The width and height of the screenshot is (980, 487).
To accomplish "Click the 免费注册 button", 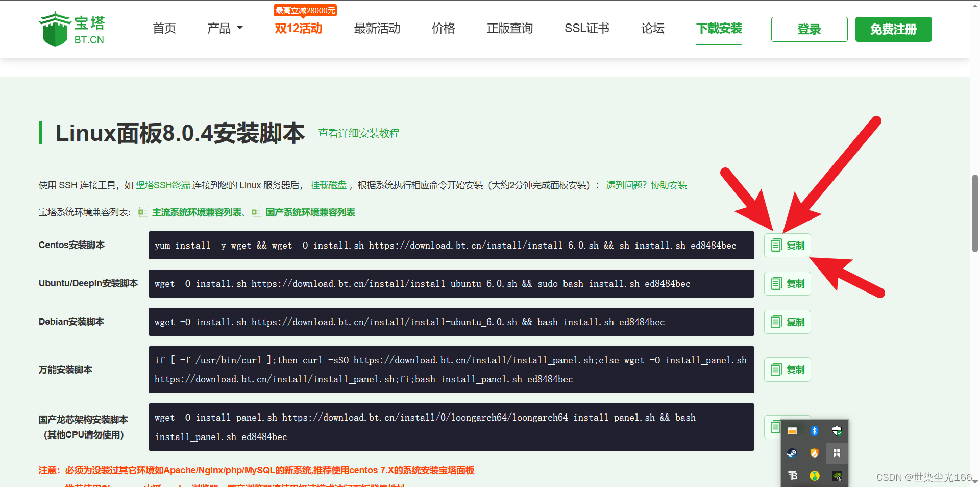I will (894, 29).
